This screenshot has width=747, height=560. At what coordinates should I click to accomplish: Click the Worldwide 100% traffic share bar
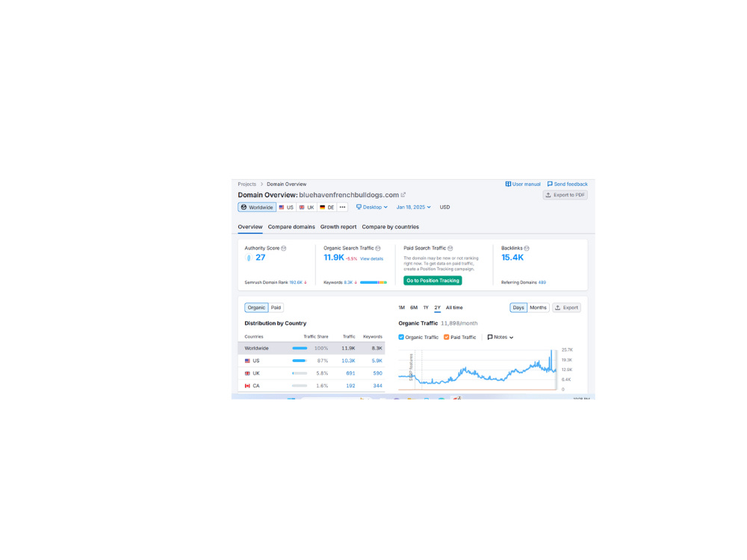[300, 349]
